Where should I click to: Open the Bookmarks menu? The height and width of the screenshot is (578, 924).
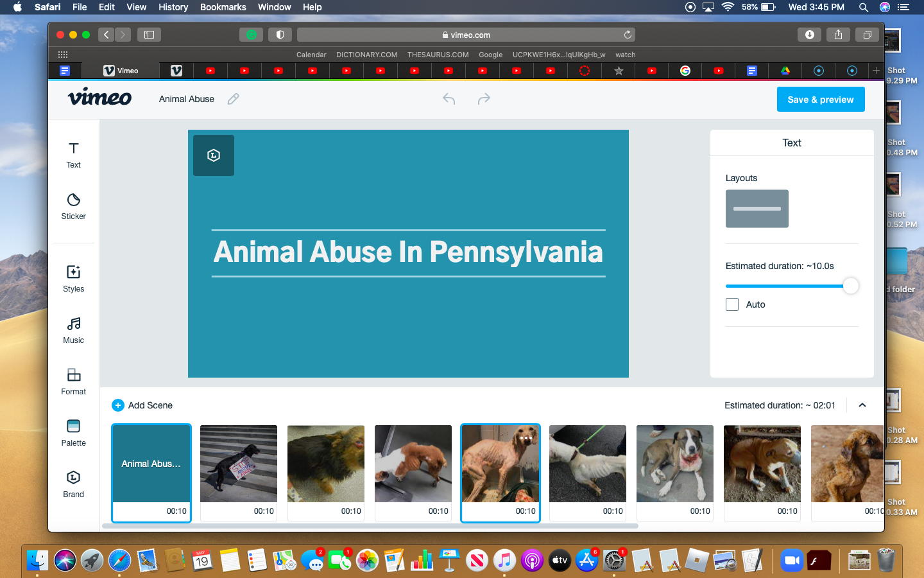pyautogui.click(x=223, y=7)
